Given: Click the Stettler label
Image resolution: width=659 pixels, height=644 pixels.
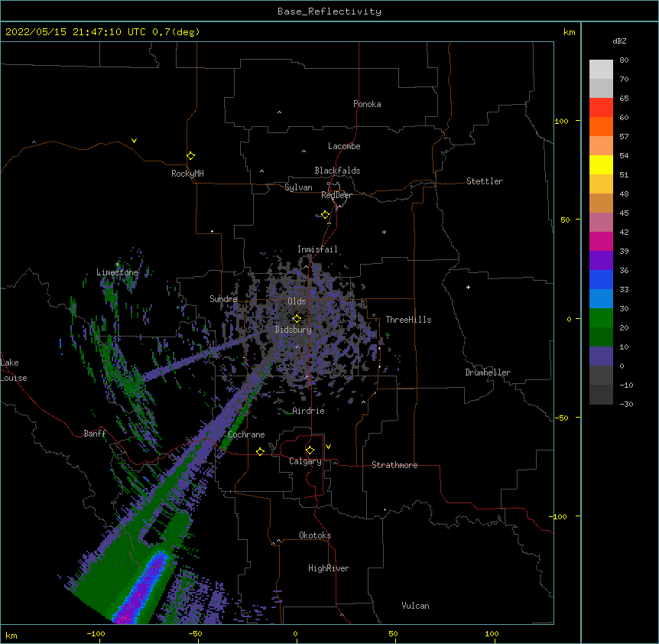Looking at the screenshot, I should [x=485, y=181].
